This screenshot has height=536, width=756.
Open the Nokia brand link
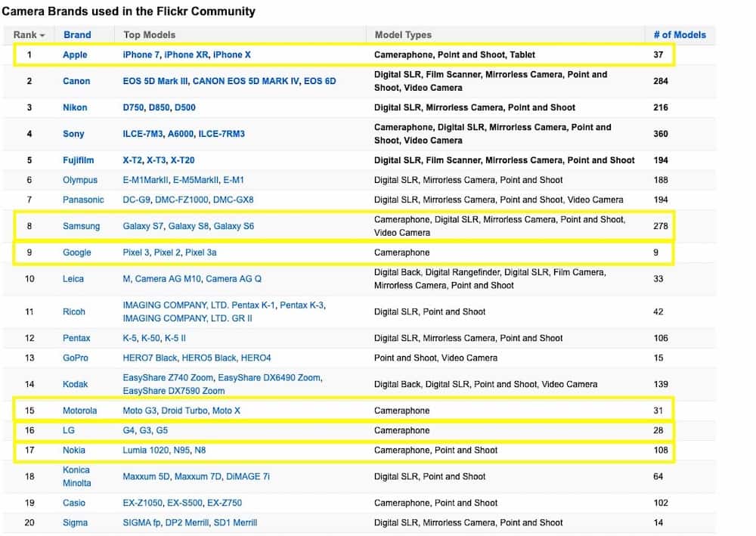pos(74,451)
